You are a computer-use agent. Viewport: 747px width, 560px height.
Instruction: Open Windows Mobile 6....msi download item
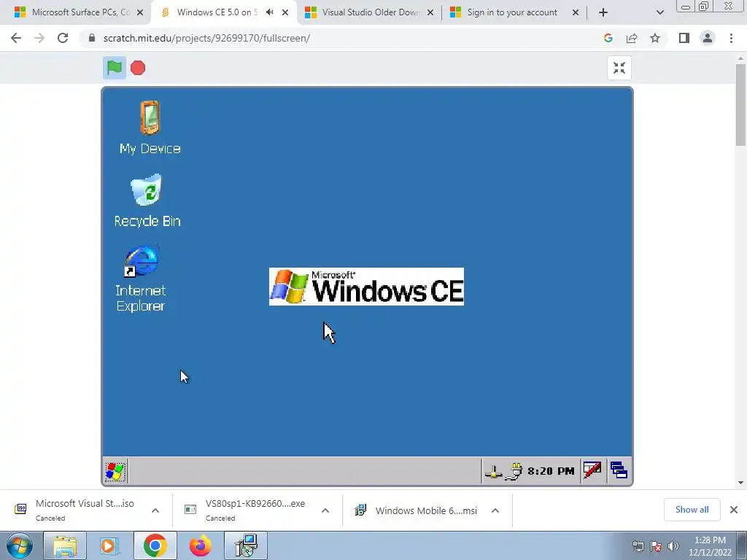click(416, 510)
